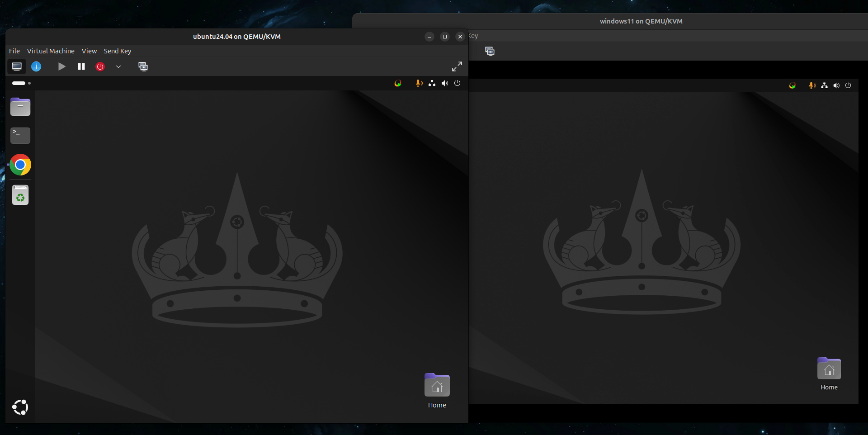
Task: Click the network status icon in the ubuntu guest
Action: pyautogui.click(x=432, y=83)
